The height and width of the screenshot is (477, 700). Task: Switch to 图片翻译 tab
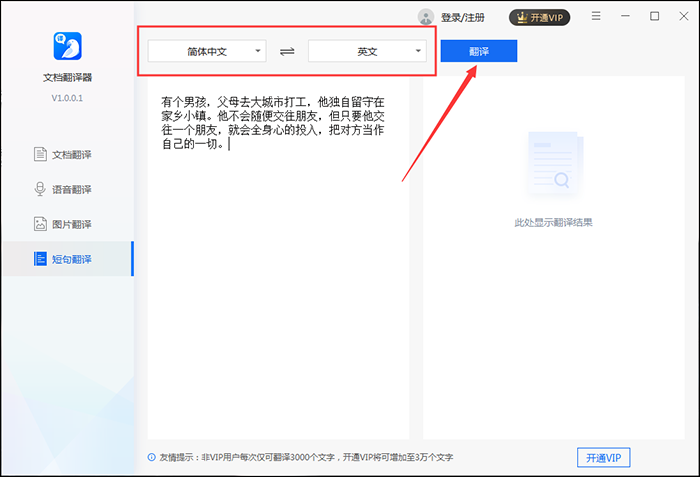pos(67,224)
